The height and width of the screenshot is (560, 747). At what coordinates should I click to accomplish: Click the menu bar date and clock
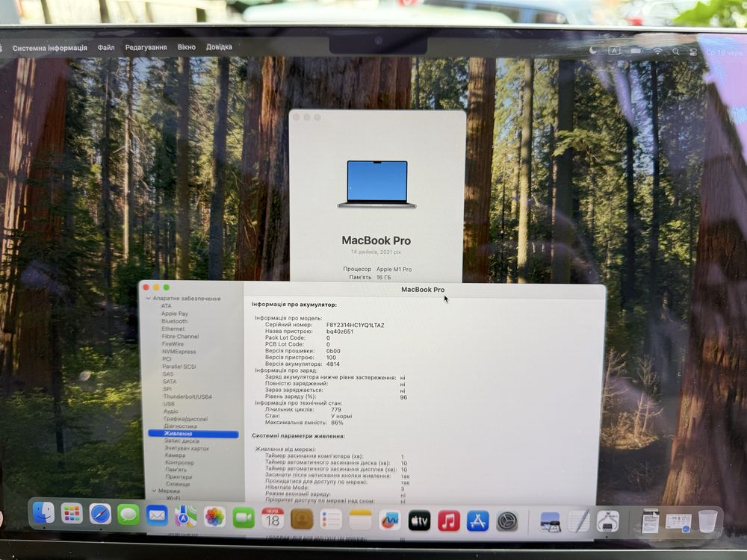click(724, 53)
